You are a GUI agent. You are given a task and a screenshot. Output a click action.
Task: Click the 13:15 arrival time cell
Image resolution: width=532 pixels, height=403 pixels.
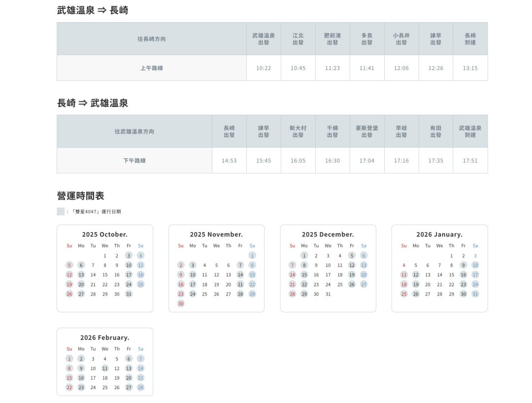[470, 68]
